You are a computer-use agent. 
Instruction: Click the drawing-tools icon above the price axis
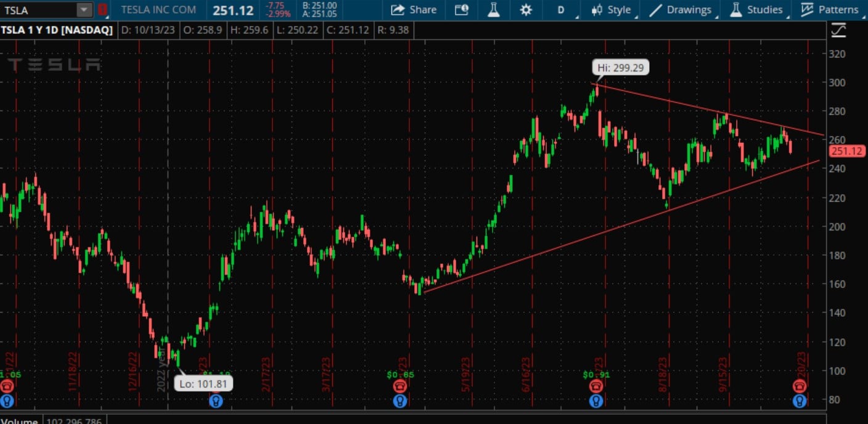click(838, 30)
